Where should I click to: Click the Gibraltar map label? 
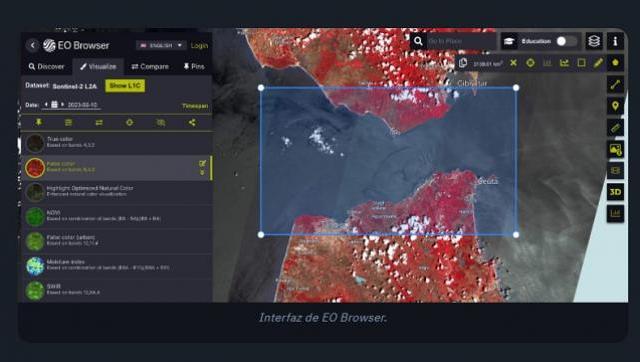click(x=472, y=83)
